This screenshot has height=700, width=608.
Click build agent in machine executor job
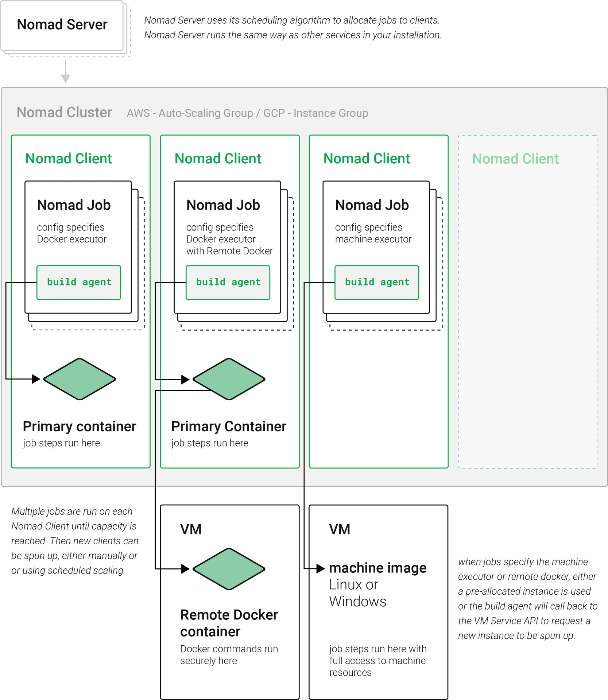pyautogui.click(x=377, y=283)
